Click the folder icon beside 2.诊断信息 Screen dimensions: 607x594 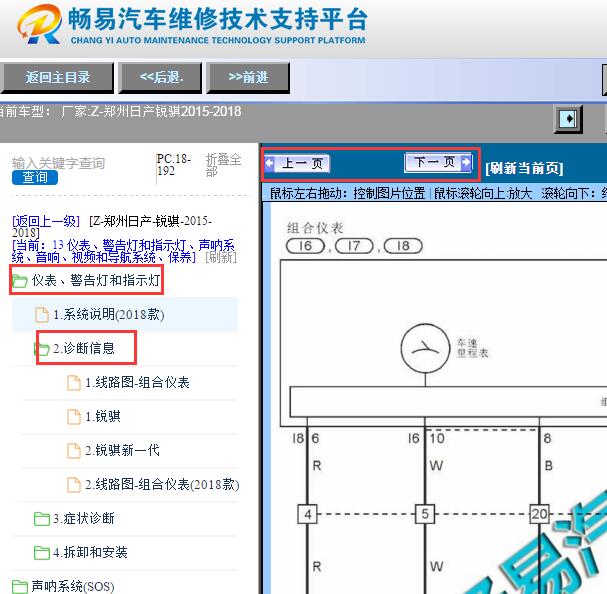[42, 349]
